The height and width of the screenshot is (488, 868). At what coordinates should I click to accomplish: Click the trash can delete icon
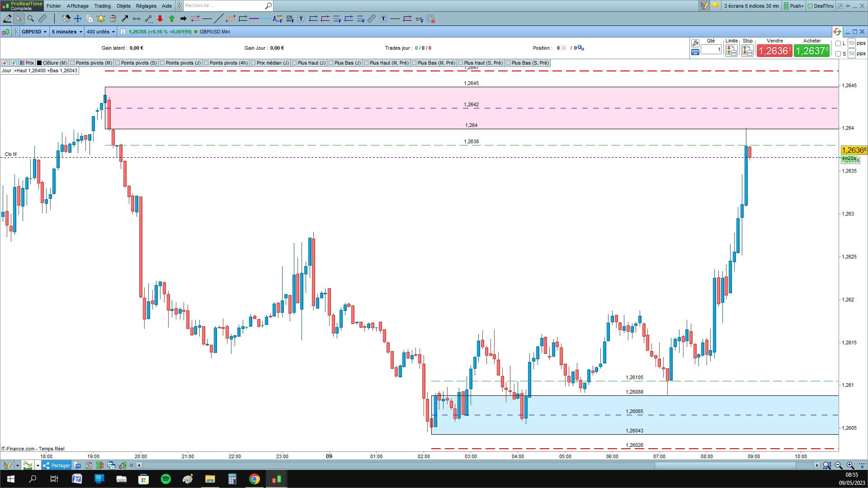coord(113,19)
